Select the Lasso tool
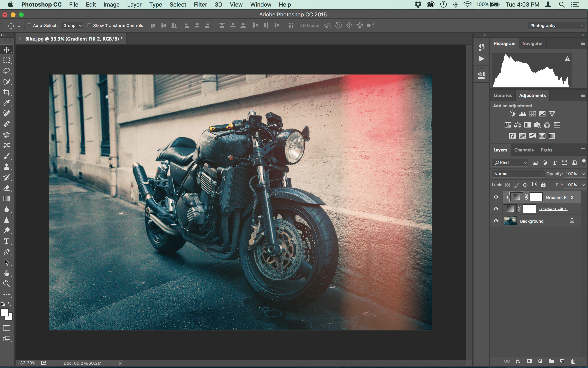588x368 pixels. (6, 71)
